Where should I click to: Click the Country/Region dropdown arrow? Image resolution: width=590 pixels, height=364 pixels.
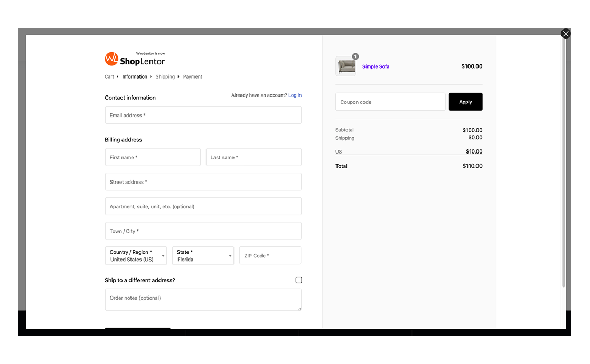163,256
